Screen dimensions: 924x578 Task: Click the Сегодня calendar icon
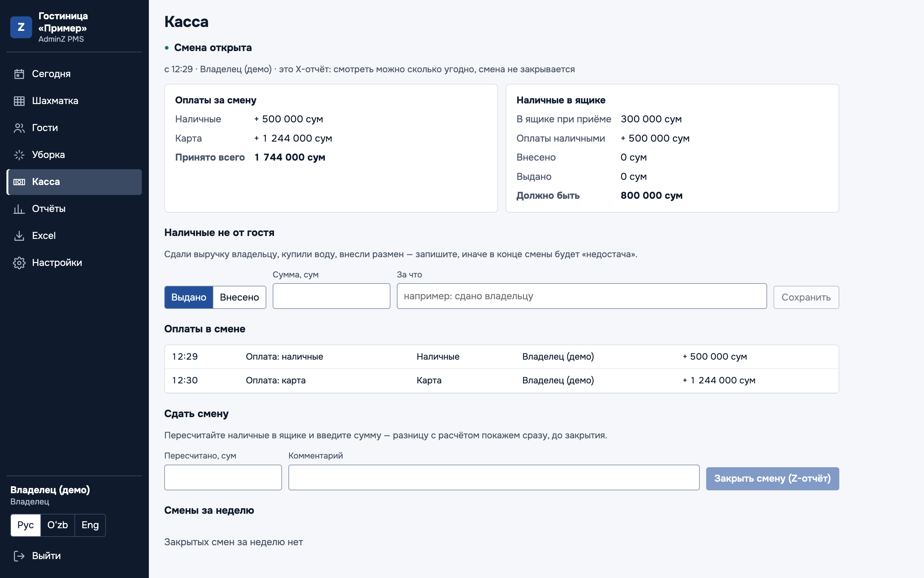19,74
